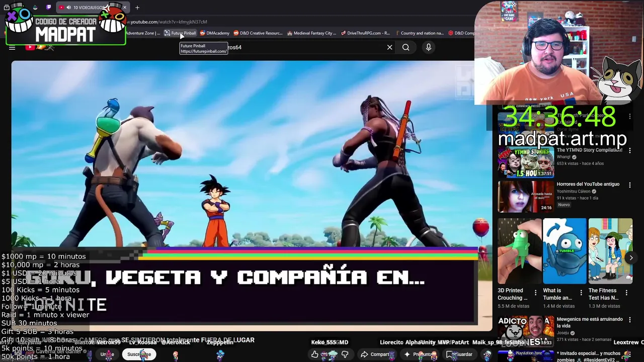Open options for YTMND Story Compilation video

pyautogui.click(x=629, y=151)
